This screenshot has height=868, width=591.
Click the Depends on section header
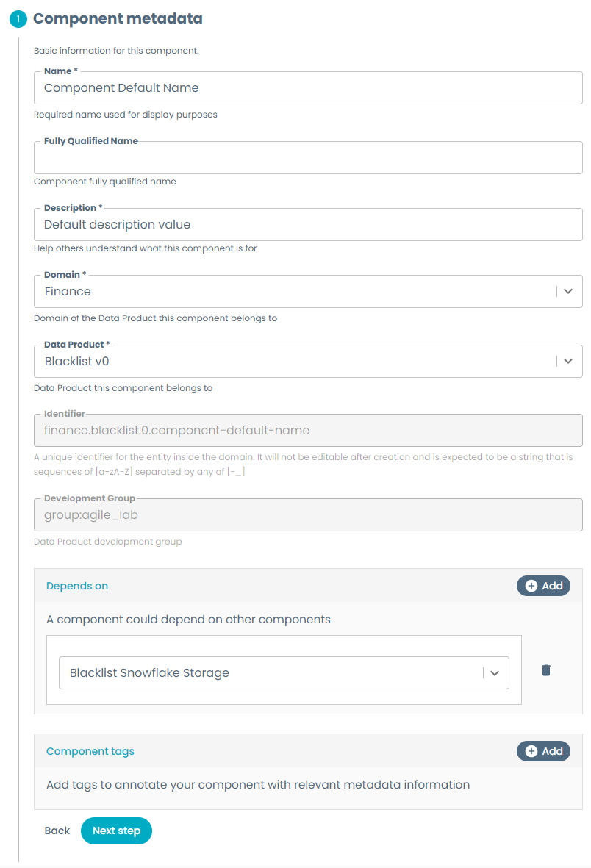[76, 586]
